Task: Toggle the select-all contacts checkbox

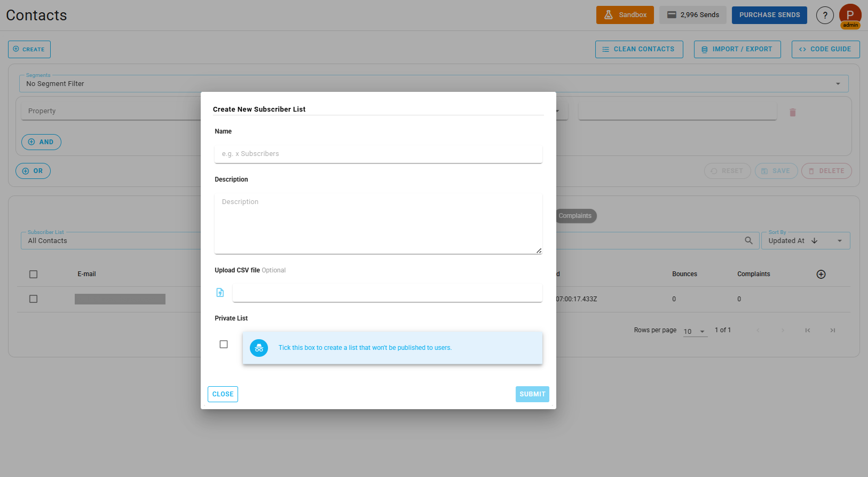Action: (34, 274)
